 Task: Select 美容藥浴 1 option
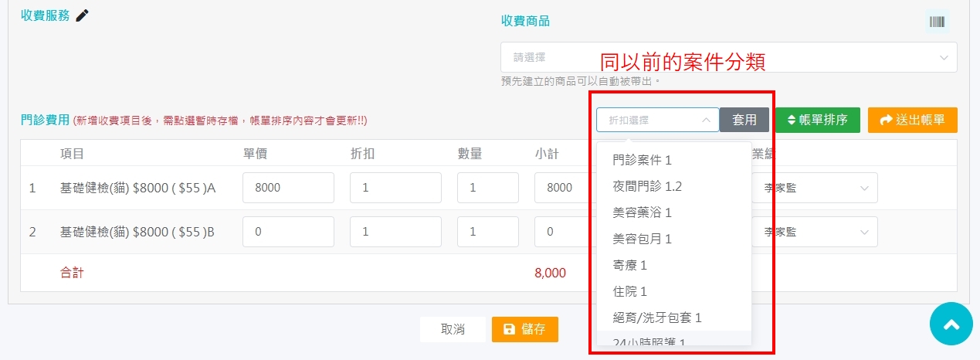(x=642, y=212)
